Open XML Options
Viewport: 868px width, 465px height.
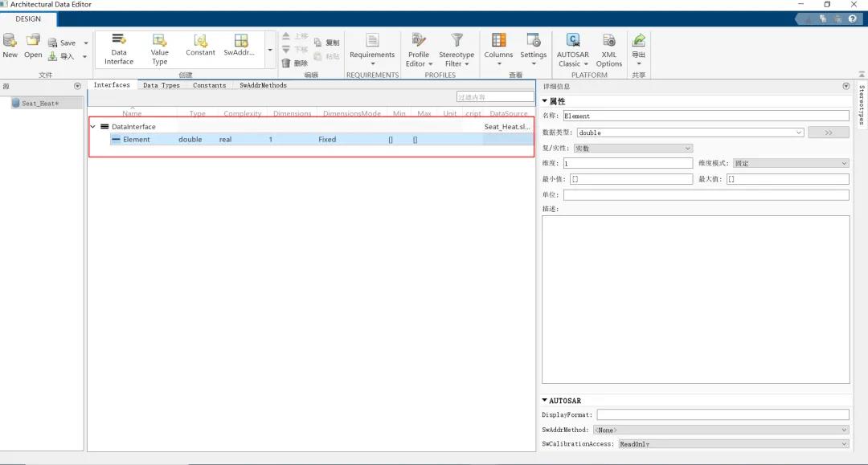(609, 49)
